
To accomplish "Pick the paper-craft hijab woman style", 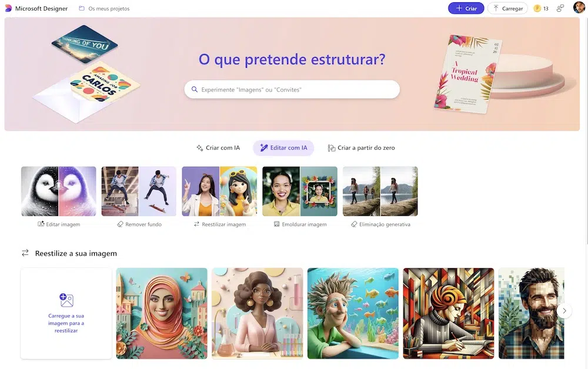I will click(162, 314).
